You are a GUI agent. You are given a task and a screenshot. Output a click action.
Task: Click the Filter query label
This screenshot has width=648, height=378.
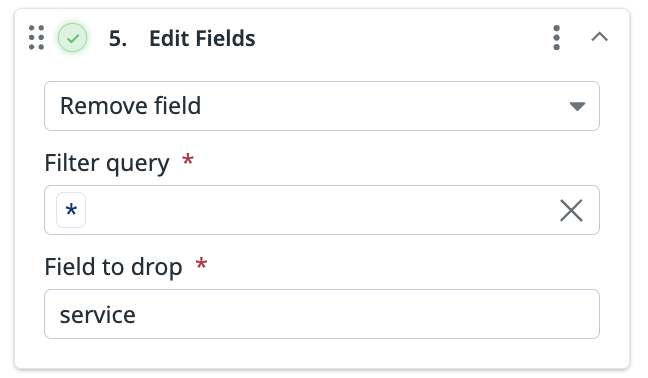coord(107,163)
